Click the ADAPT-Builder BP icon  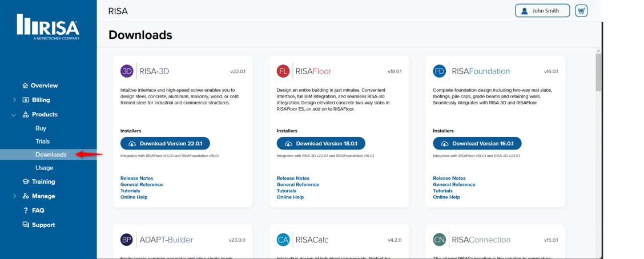coord(127,240)
